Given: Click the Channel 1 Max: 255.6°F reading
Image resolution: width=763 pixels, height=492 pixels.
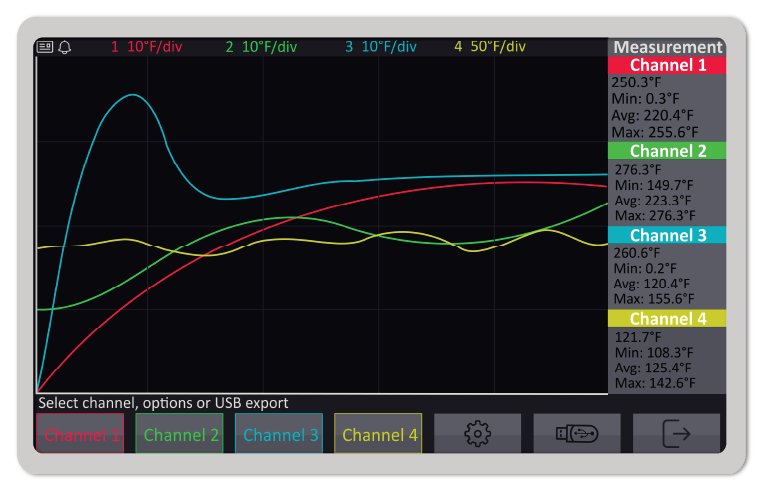Looking at the screenshot, I should click(x=654, y=131).
